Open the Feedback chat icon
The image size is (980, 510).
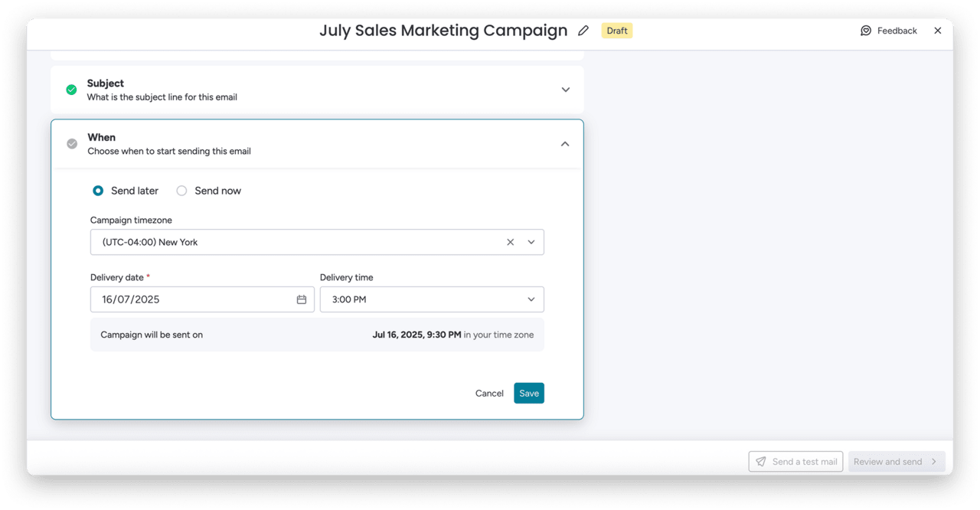(x=866, y=31)
